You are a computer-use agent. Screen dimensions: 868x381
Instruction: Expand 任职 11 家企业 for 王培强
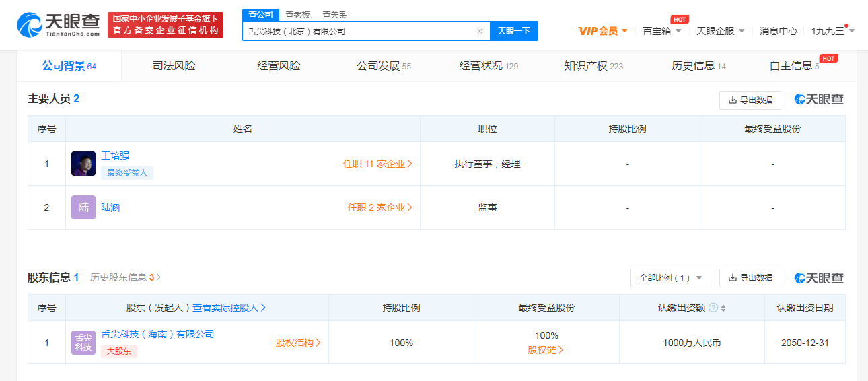[x=377, y=164]
